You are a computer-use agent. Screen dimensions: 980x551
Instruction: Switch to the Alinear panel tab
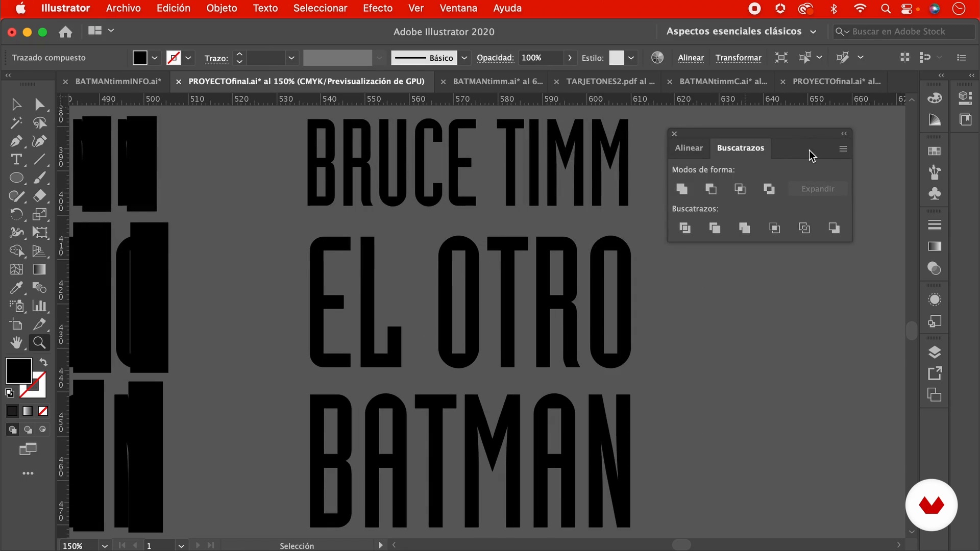pos(689,148)
